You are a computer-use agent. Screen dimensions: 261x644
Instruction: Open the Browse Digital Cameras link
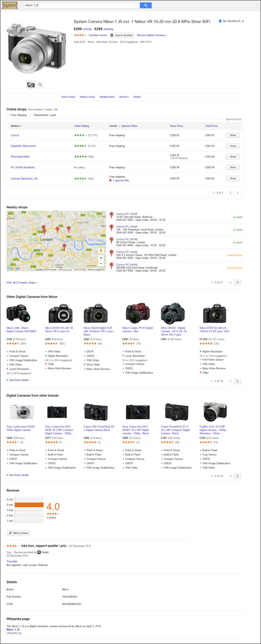coord(152,35)
